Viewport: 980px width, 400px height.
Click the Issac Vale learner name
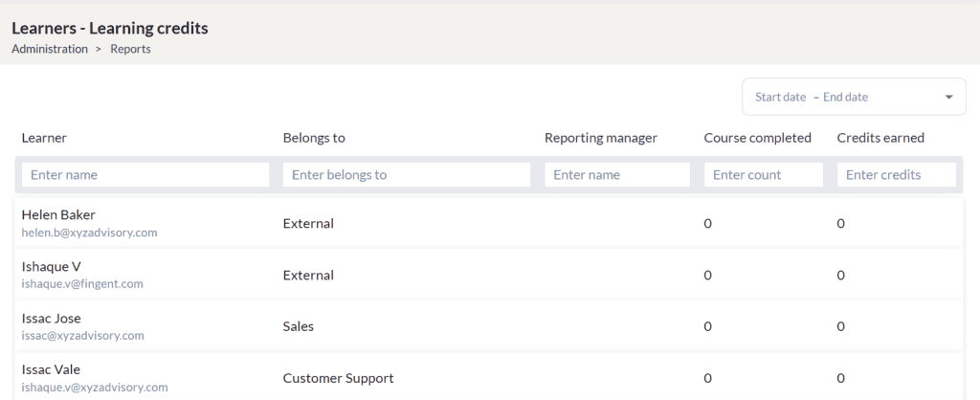[x=51, y=370]
